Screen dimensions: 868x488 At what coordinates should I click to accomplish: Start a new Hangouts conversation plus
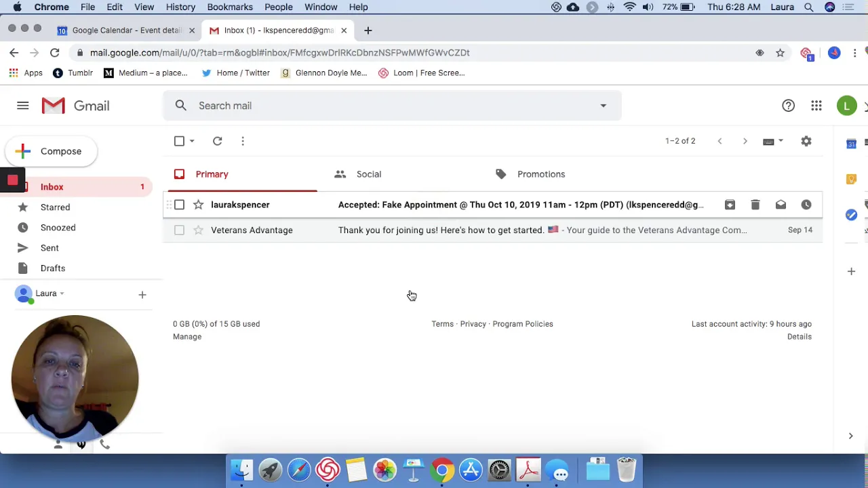click(x=142, y=295)
